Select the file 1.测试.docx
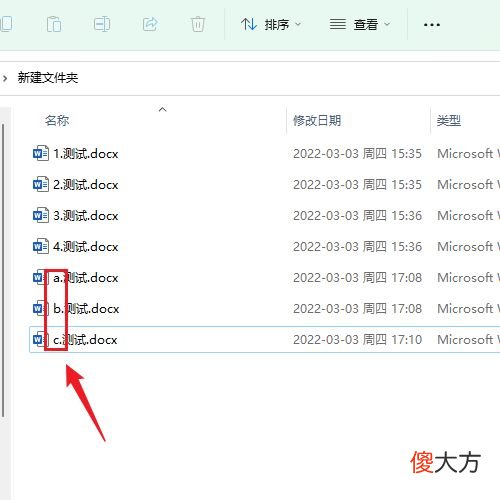This screenshot has width=500, height=500. tap(86, 154)
